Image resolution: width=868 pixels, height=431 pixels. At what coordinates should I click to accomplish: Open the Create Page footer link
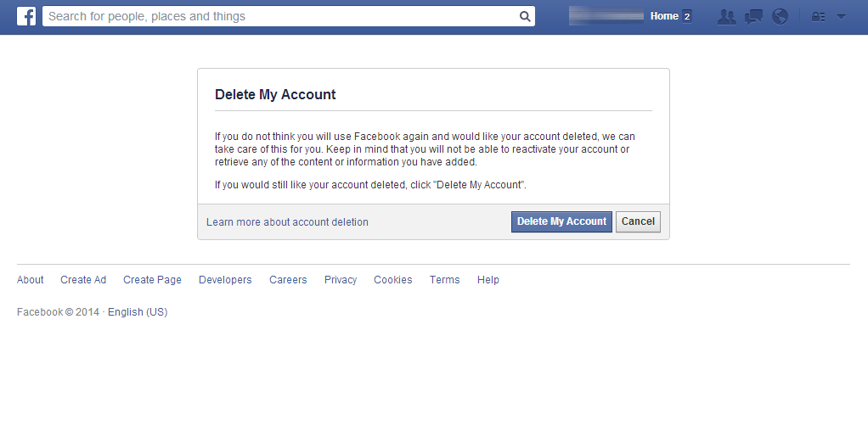[152, 280]
